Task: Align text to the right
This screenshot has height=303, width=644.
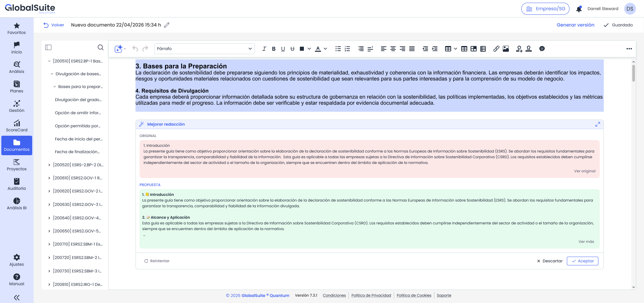Action: (x=402, y=49)
